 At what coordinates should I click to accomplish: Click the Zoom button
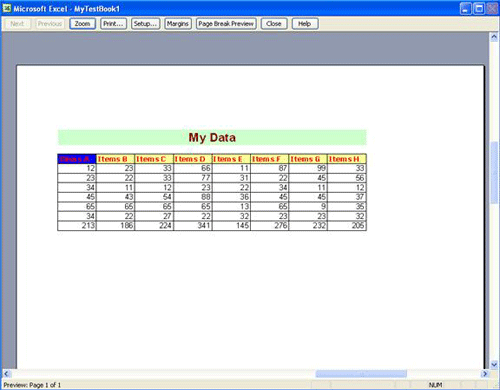(x=82, y=24)
